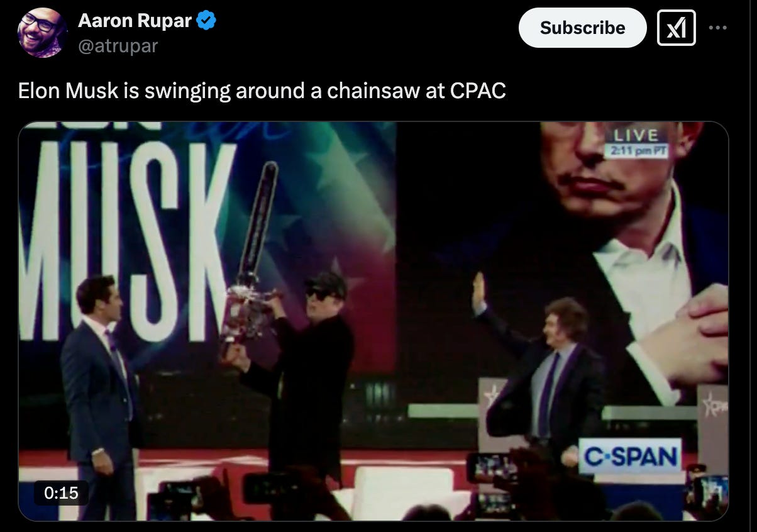Open Aaron Rupar's profile avatar
The width and height of the screenshot is (757, 532).
click(x=42, y=33)
